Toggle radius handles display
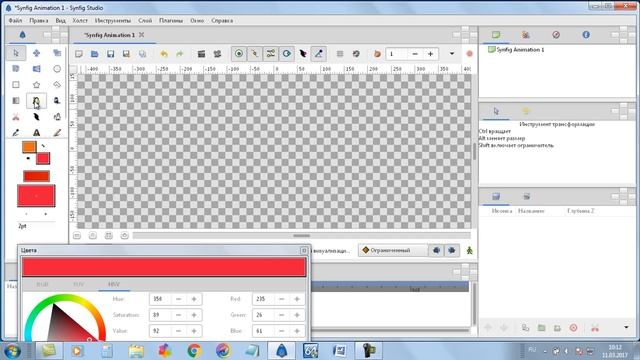The width and height of the screenshot is (640, 360). (287, 54)
